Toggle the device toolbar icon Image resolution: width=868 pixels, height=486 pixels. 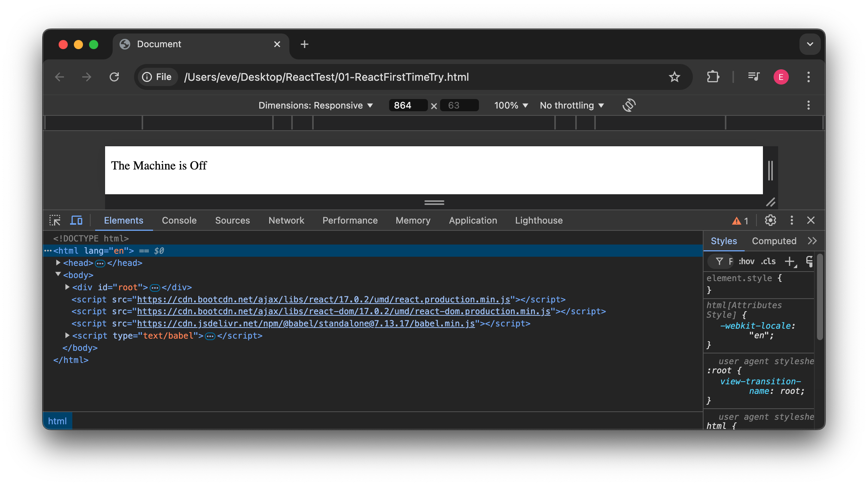pyautogui.click(x=76, y=220)
